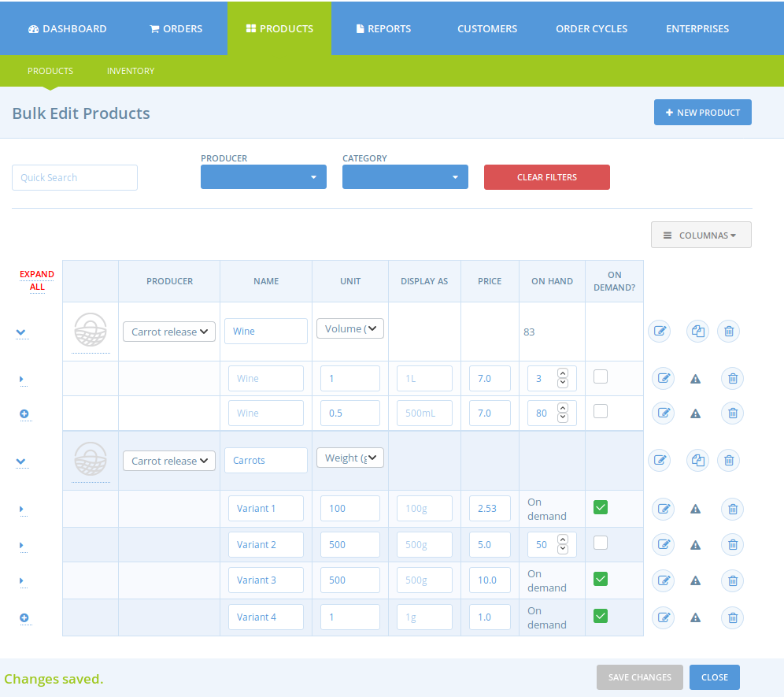This screenshot has height=697, width=784.
Task: Increment on hand for Wine 1L
Action: click(563, 373)
